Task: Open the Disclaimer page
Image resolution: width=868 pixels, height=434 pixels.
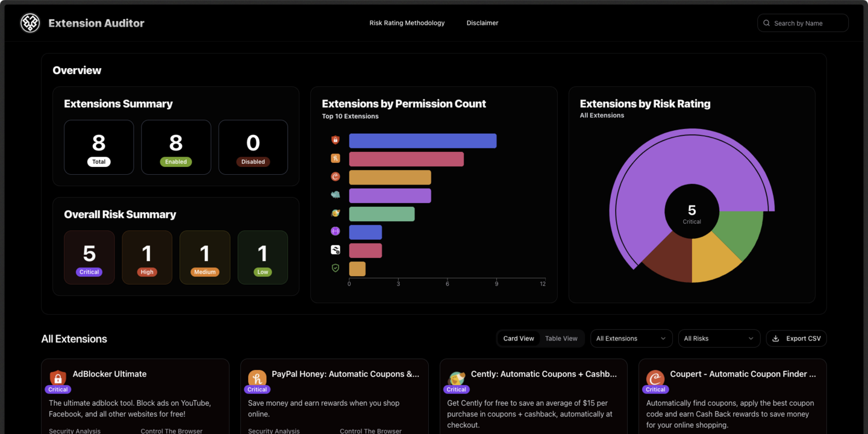Action: click(x=482, y=22)
